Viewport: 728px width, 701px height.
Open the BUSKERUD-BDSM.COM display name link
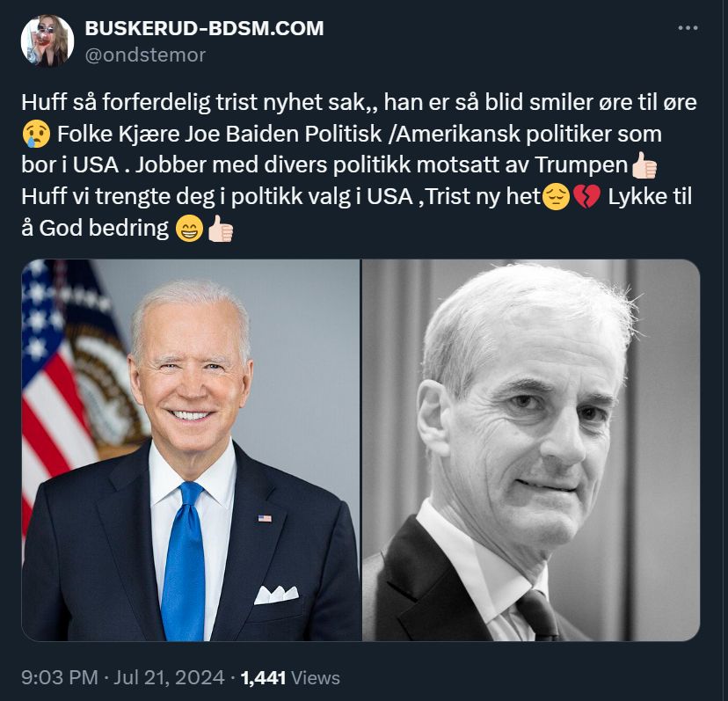click(x=204, y=28)
